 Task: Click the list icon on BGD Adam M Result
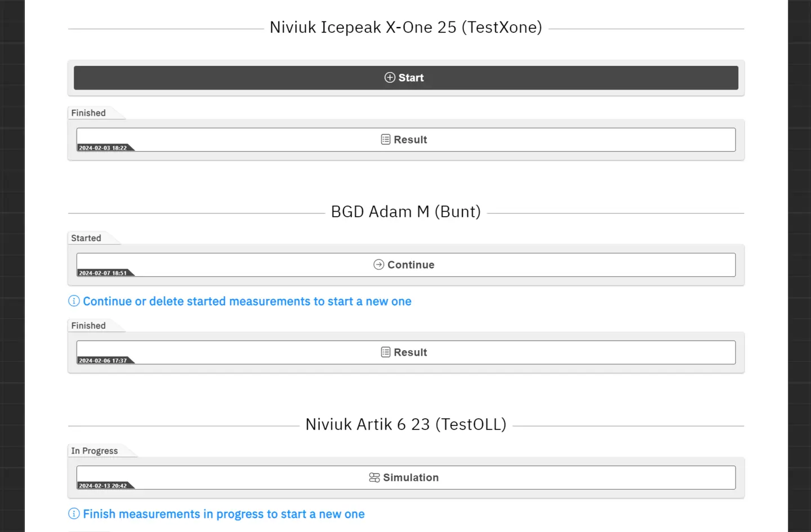[x=386, y=352]
